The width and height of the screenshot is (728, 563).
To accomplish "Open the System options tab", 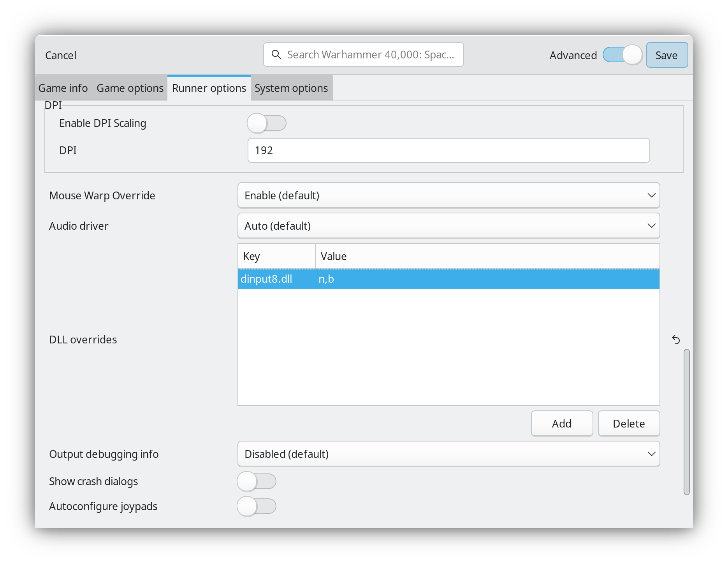I will [x=291, y=88].
